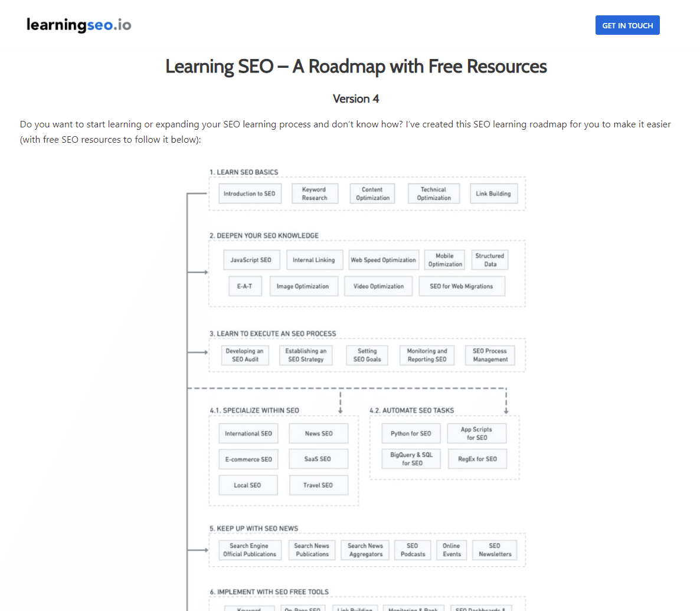700x611 pixels.
Task: Click the Developing an SEO Audit box
Action: pos(245,355)
